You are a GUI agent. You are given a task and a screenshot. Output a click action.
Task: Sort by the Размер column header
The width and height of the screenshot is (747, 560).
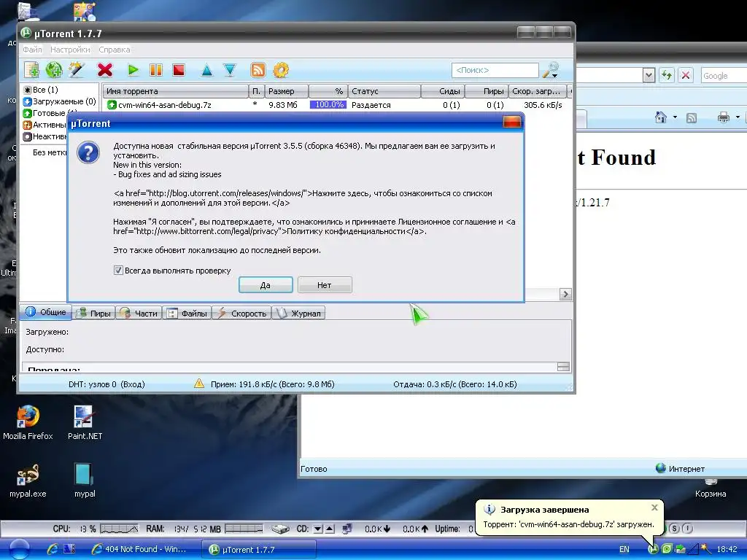tap(287, 91)
